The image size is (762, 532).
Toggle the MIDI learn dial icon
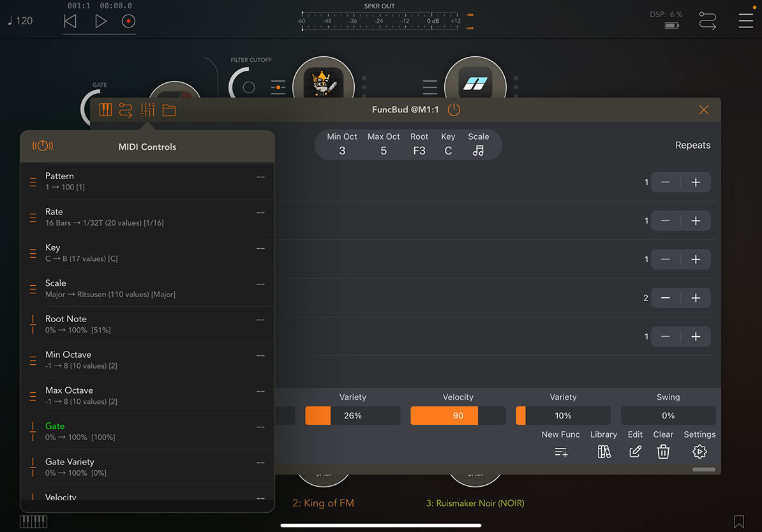pyautogui.click(x=43, y=145)
